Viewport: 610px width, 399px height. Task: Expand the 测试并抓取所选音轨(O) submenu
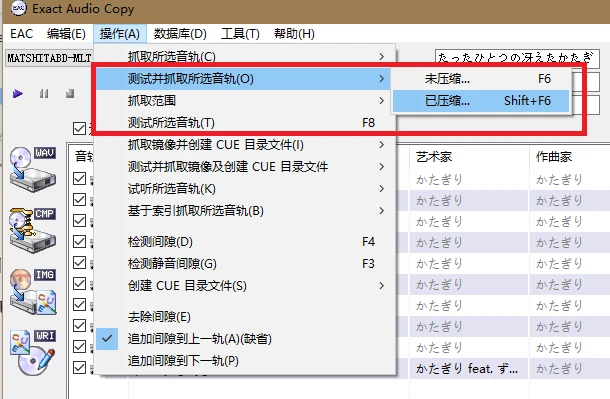(243, 79)
